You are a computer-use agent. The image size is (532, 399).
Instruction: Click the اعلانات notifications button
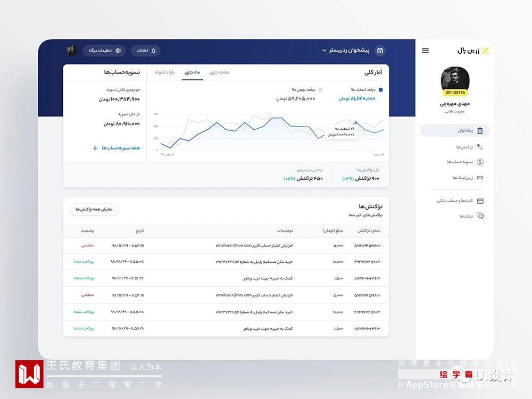tap(146, 51)
